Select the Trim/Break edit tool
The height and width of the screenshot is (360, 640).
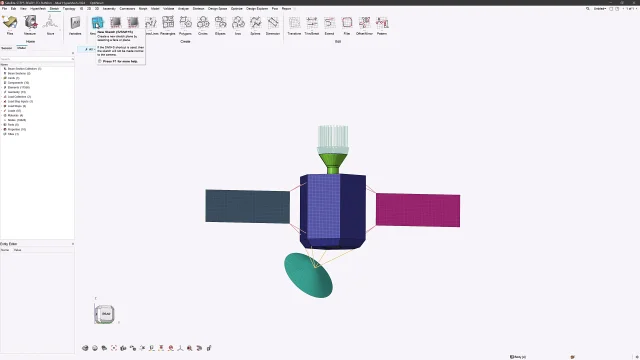(x=312, y=25)
